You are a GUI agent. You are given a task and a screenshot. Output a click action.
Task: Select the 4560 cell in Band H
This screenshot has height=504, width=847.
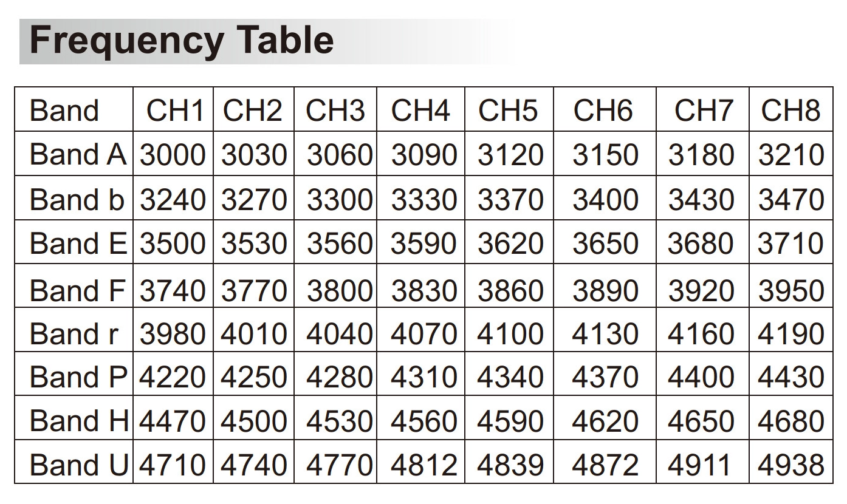click(423, 421)
